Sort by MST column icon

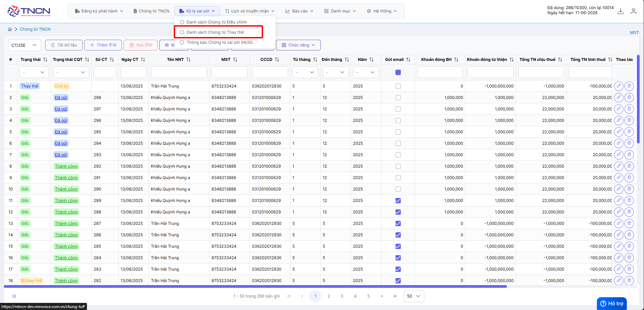click(235, 60)
